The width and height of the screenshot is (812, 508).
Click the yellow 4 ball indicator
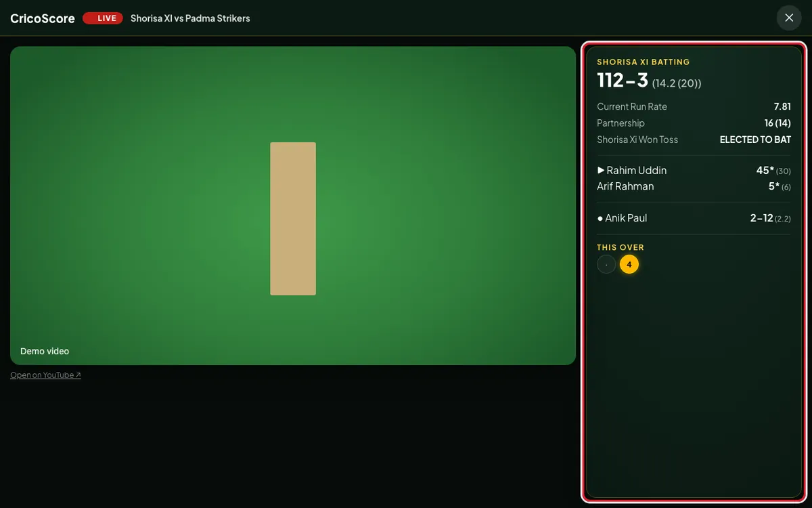click(629, 264)
